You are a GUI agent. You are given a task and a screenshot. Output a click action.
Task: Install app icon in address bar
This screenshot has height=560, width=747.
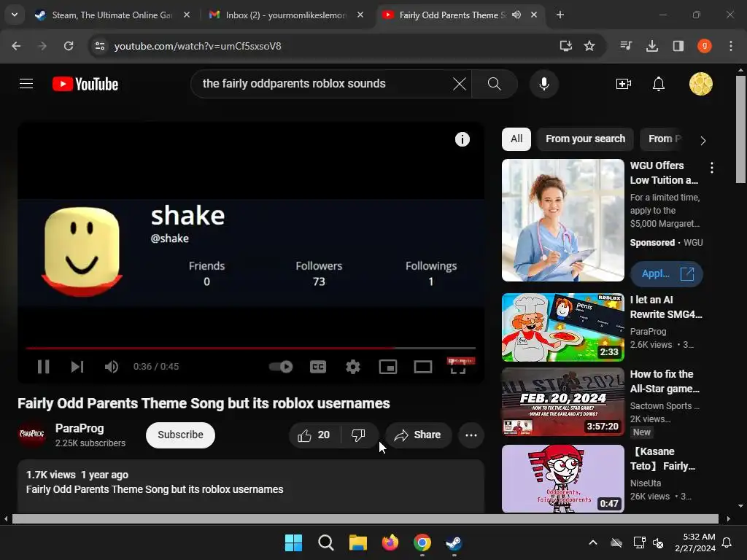[x=565, y=46]
